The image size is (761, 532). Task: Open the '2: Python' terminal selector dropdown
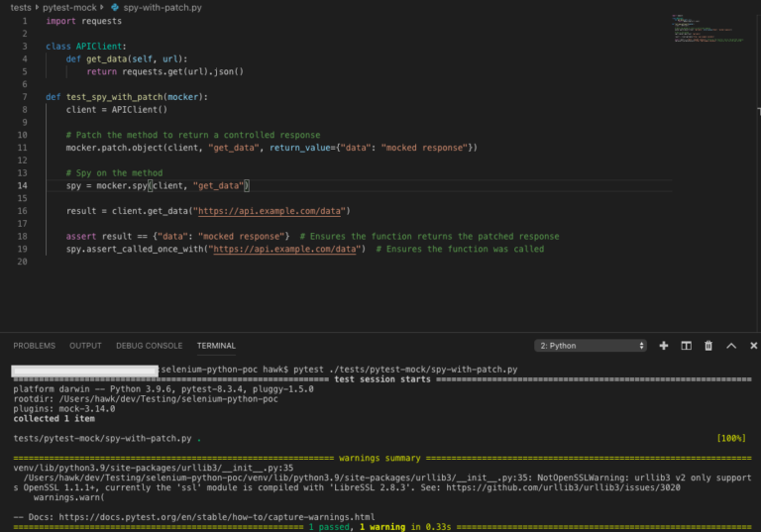tap(591, 346)
